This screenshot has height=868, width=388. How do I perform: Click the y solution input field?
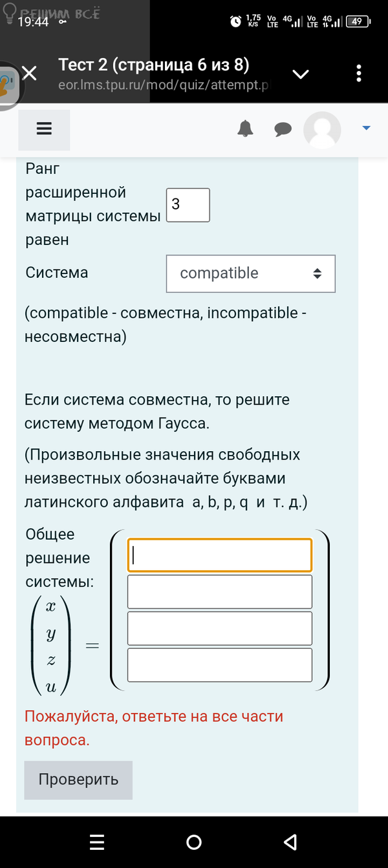click(x=220, y=591)
